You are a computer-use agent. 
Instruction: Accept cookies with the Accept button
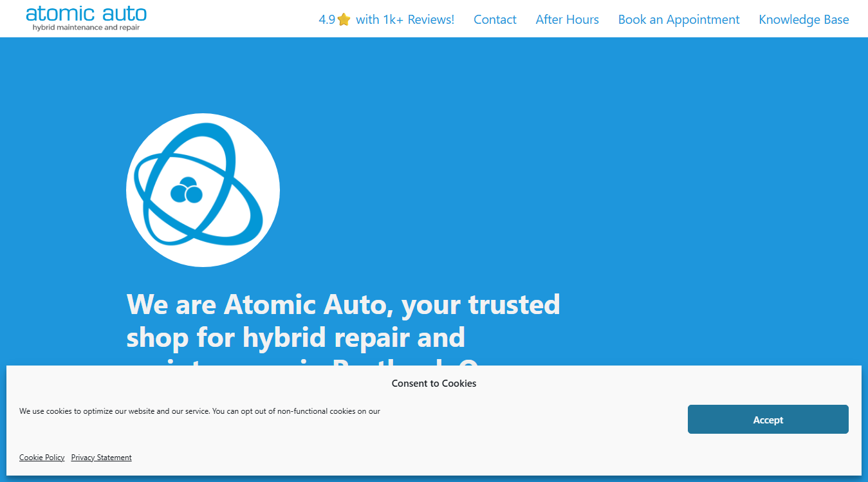[x=768, y=420]
